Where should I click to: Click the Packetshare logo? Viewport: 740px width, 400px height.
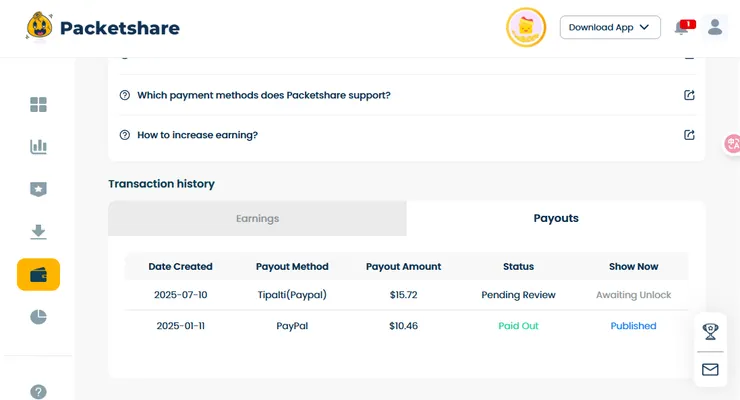[103, 27]
